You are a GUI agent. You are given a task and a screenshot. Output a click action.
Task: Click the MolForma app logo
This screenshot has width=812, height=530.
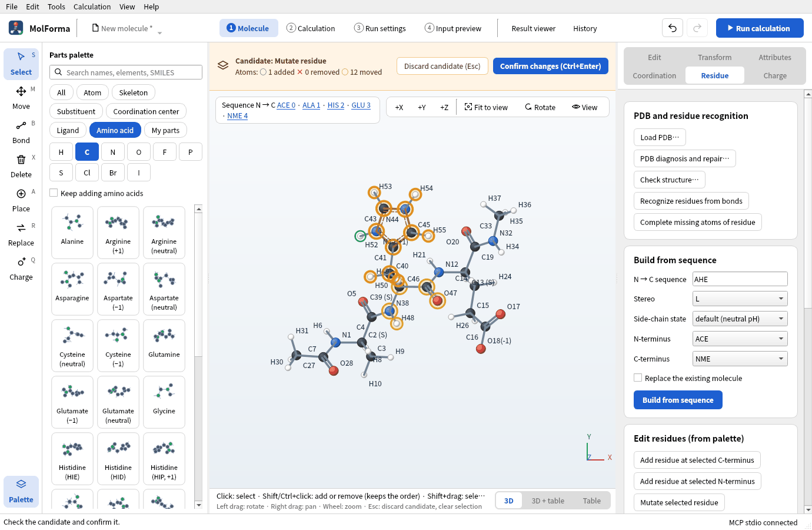click(x=16, y=28)
